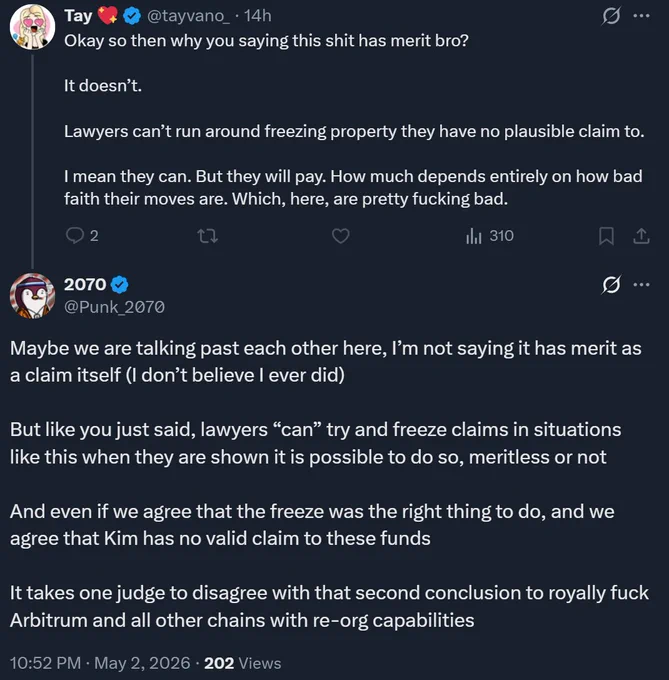
Task: Open more options menu on Tay's tweet
Action: 642,16
